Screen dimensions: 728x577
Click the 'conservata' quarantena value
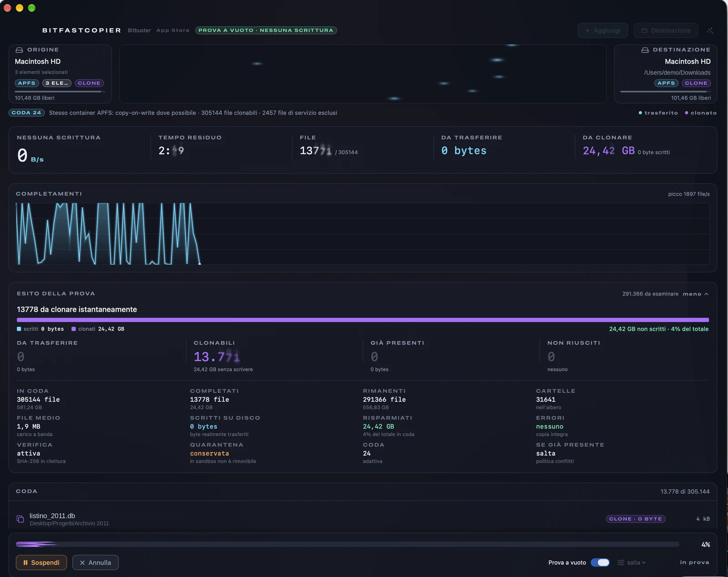[210, 454]
